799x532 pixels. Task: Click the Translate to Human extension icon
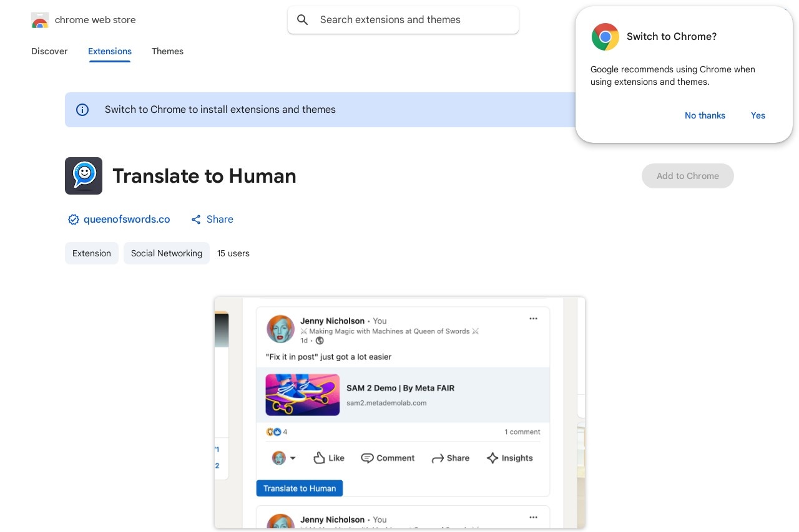click(84, 176)
